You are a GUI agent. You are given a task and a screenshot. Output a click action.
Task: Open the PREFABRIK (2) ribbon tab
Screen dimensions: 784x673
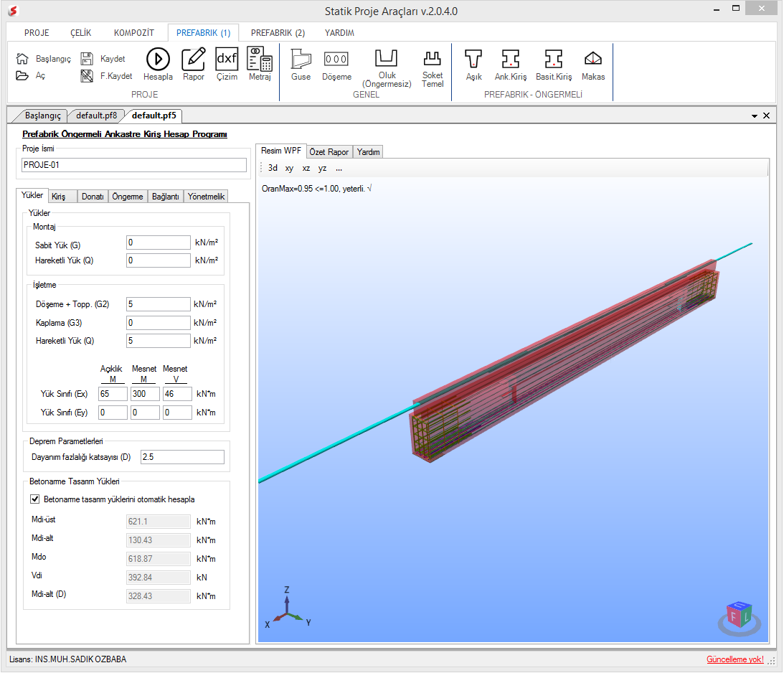pos(278,33)
